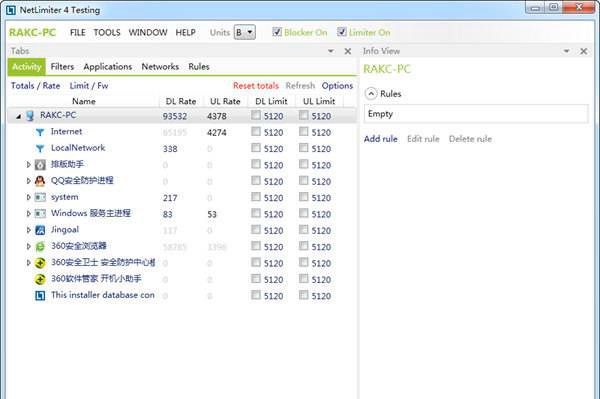Viewport: 600px width, 399px height.
Task: Open the TOOLS menu
Action: coord(107,33)
